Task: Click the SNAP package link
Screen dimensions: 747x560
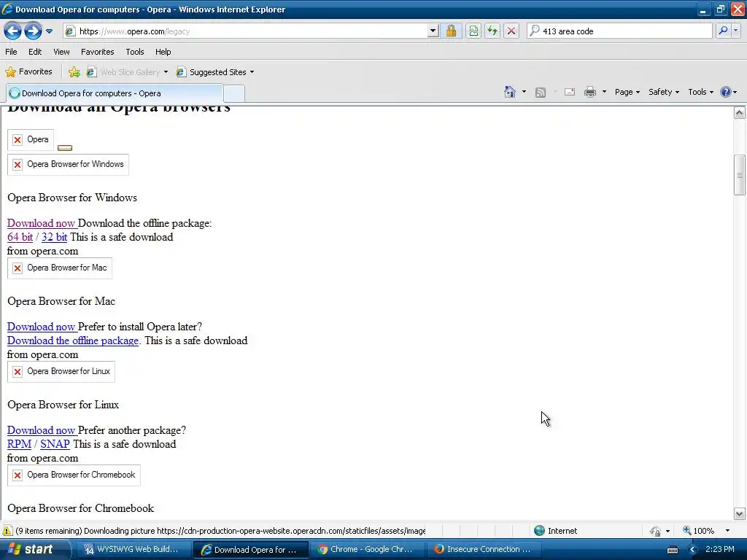Action: point(55,444)
